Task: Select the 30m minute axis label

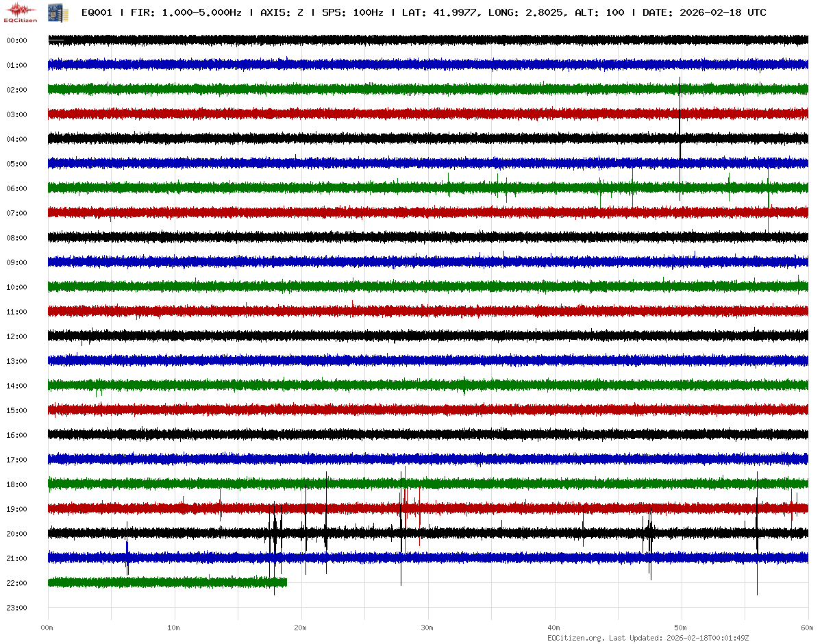Action: coord(427,628)
